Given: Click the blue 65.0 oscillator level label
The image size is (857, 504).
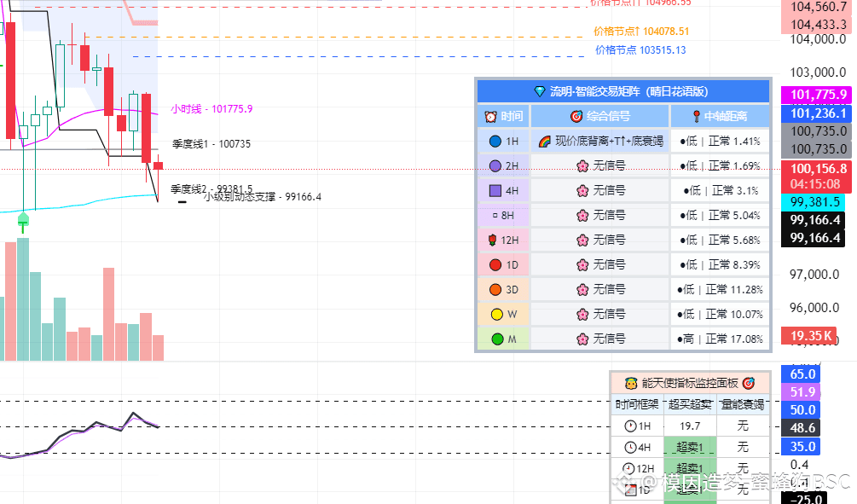Looking at the screenshot, I should pyautogui.click(x=802, y=374).
